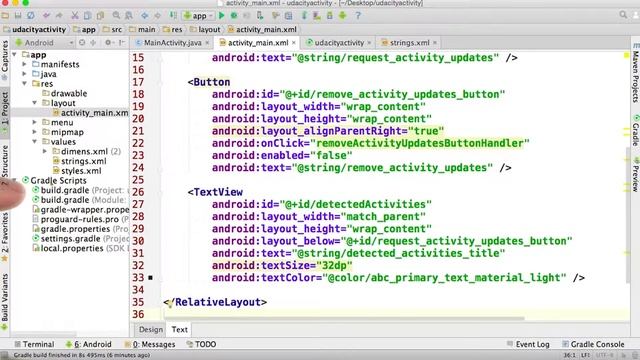
Task: Click the Save All toolbar icon
Action: click(18, 16)
